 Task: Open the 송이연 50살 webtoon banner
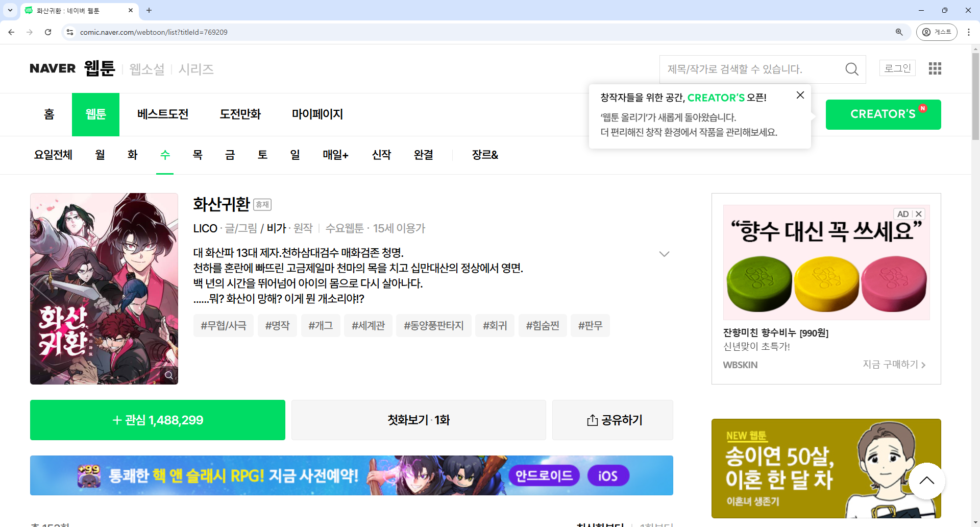tap(826, 468)
